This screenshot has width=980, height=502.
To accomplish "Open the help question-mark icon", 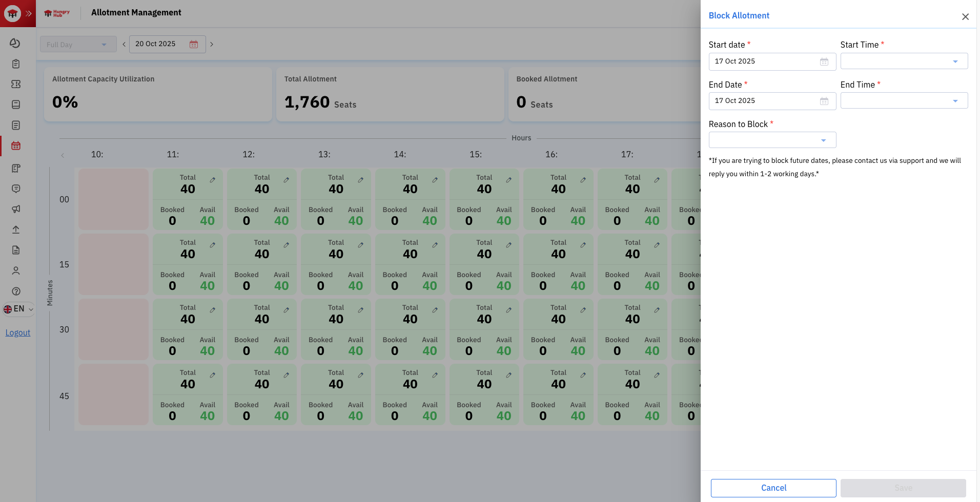I will coord(16,291).
